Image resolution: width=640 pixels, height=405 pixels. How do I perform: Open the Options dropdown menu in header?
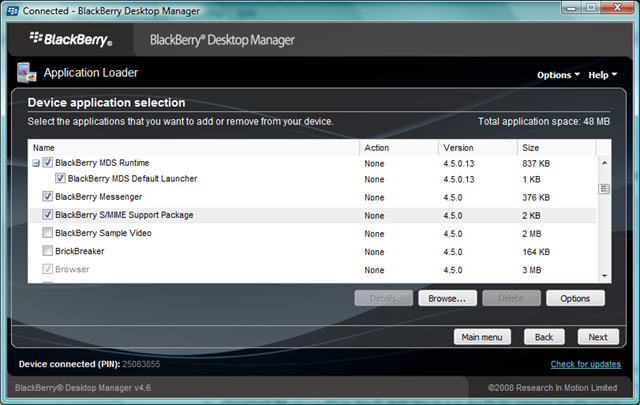[x=558, y=75]
